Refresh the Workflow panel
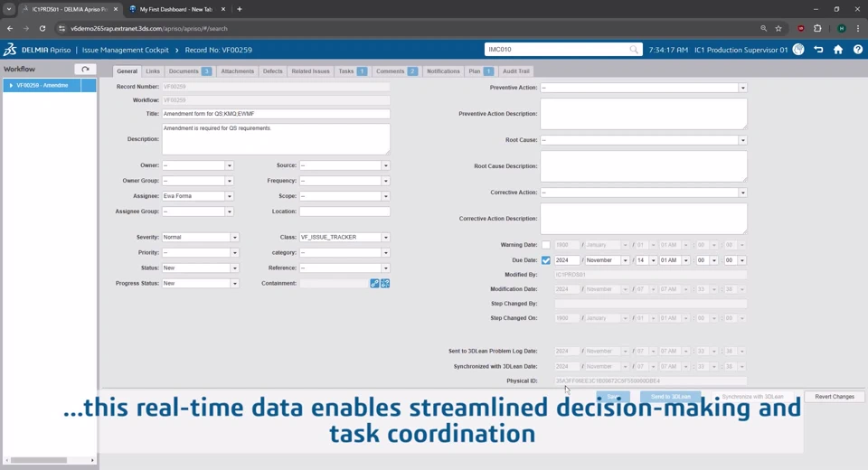Screen dimensions: 868x470 coord(85,70)
